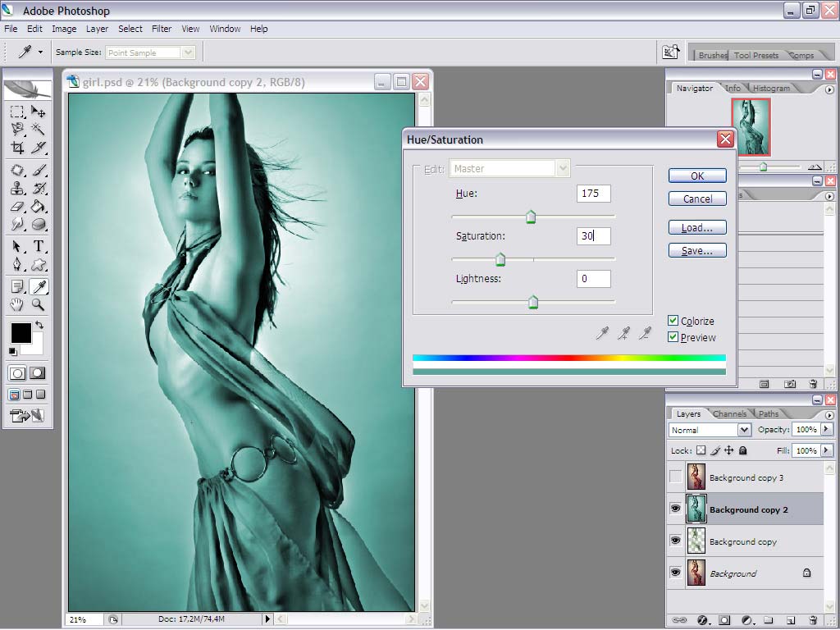Click the Hue value input field
The image size is (840, 630).
594,194
